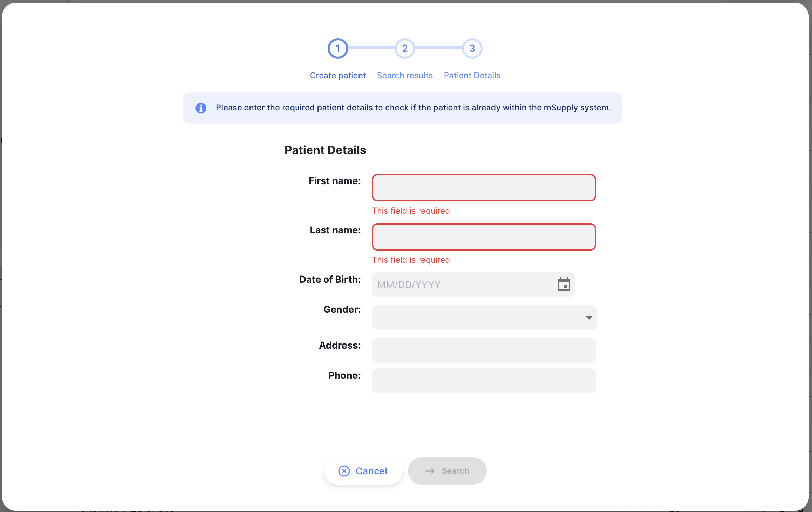Open the Date of Birth calendar picker
Image resolution: width=812 pixels, height=512 pixels.
pos(564,284)
